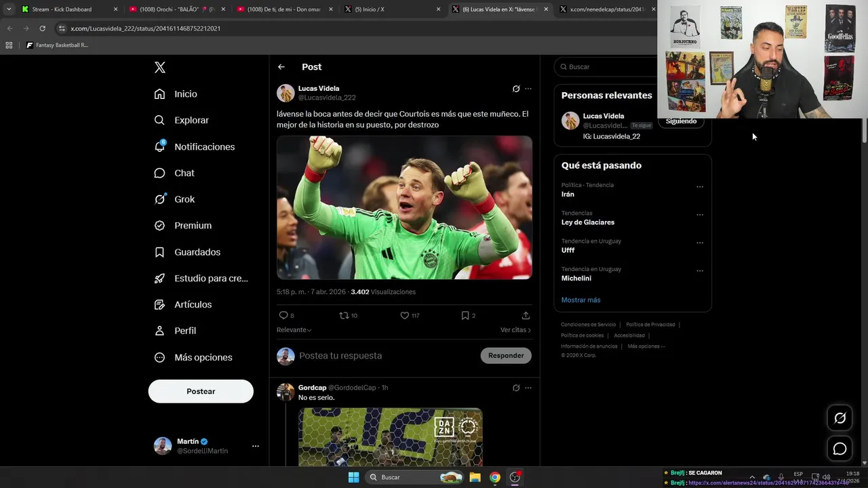Viewport: 868px width, 488px height.
Task: Click the X logo in sidebar
Action: tap(160, 67)
